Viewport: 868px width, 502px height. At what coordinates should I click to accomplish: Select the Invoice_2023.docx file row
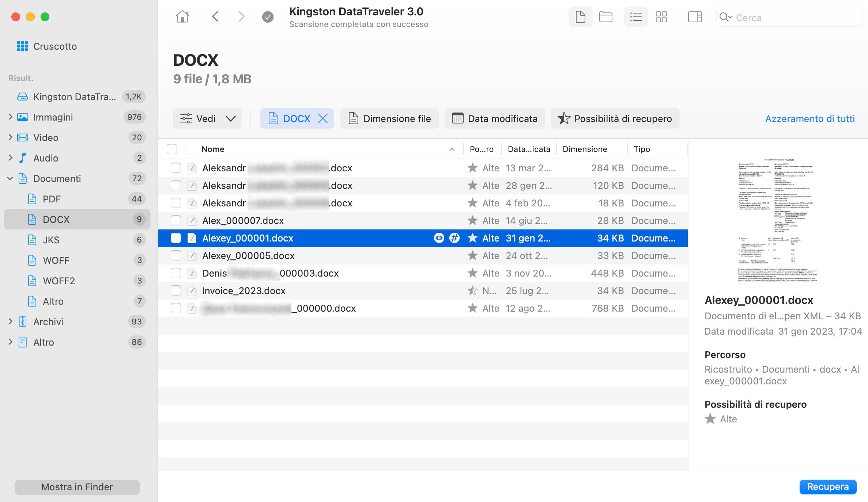click(x=423, y=291)
